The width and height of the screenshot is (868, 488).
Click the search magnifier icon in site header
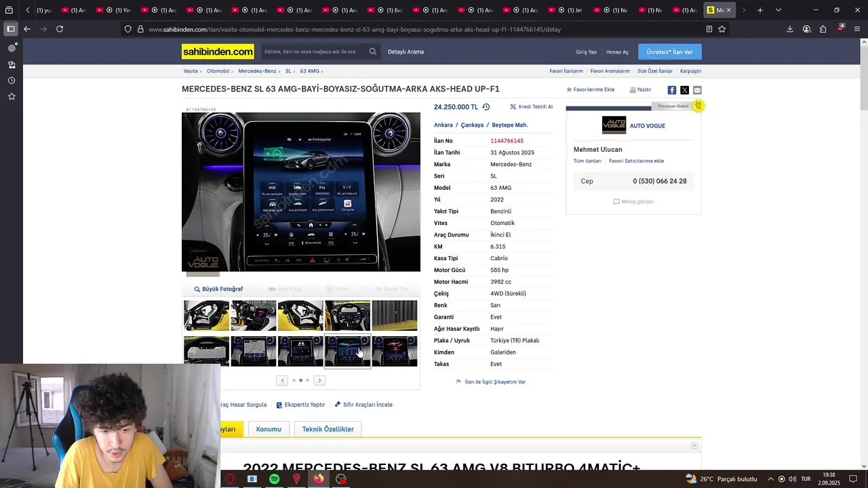(x=373, y=52)
